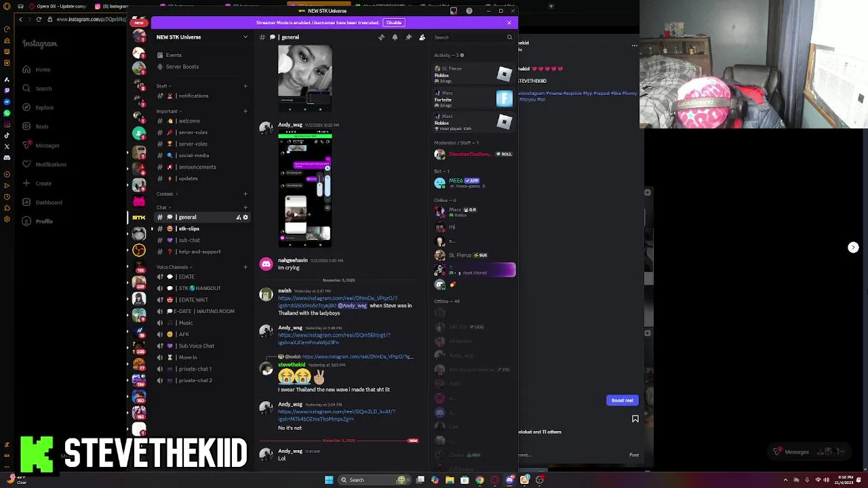The width and height of the screenshot is (868, 488).
Task: Open Windows Start menu
Action: click(329, 480)
